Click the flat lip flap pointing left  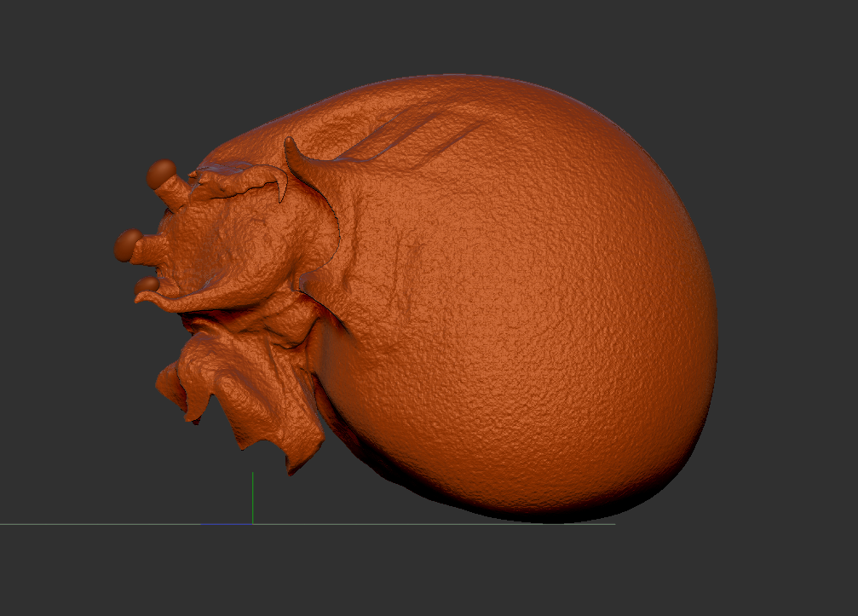point(162,298)
